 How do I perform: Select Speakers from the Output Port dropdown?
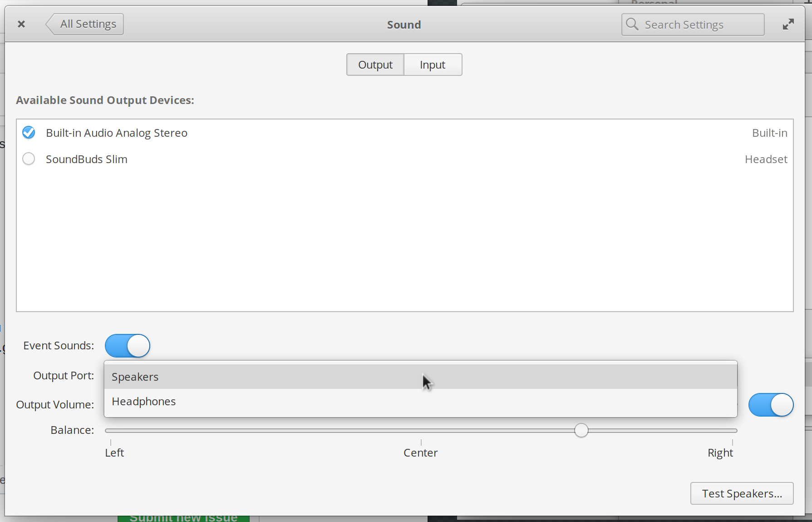click(135, 377)
